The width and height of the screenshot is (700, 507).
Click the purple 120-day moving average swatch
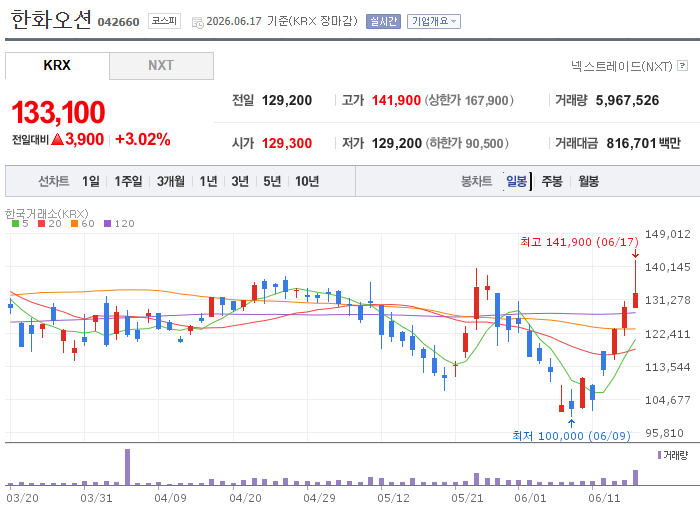107,224
